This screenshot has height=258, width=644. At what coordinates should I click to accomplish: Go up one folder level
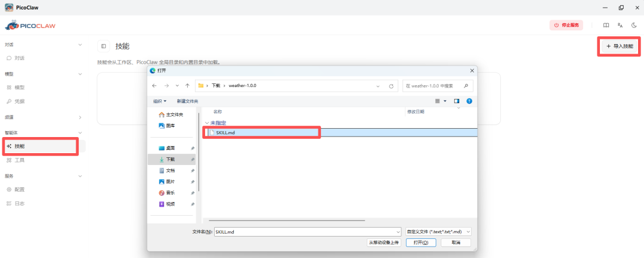tap(187, 86)
